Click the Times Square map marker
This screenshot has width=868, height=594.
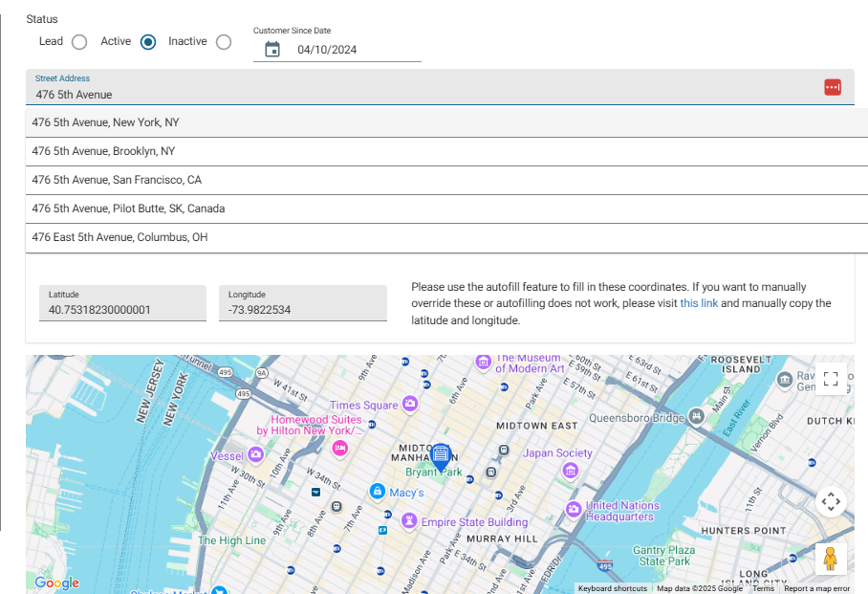410,406
